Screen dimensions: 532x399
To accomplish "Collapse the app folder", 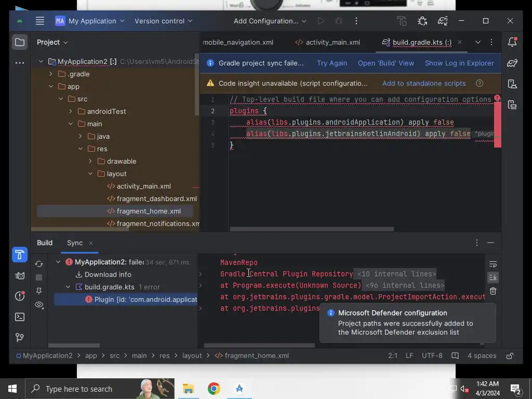I will coord(50,87).
